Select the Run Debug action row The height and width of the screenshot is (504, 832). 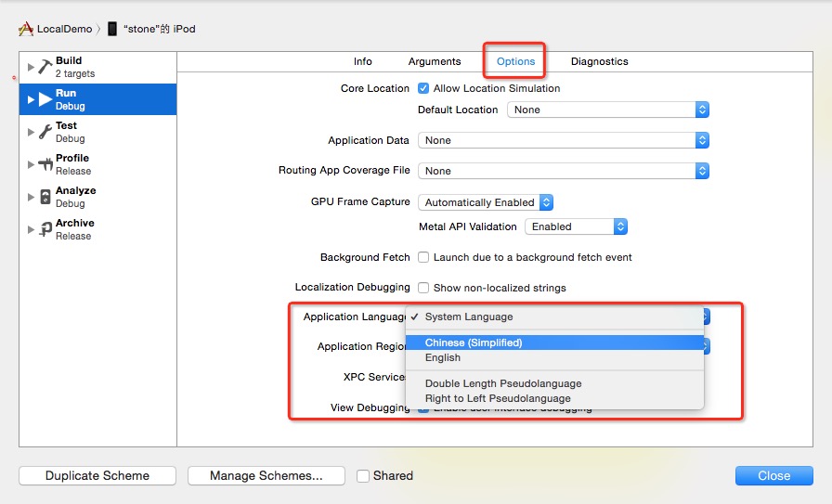coord(98,99)
